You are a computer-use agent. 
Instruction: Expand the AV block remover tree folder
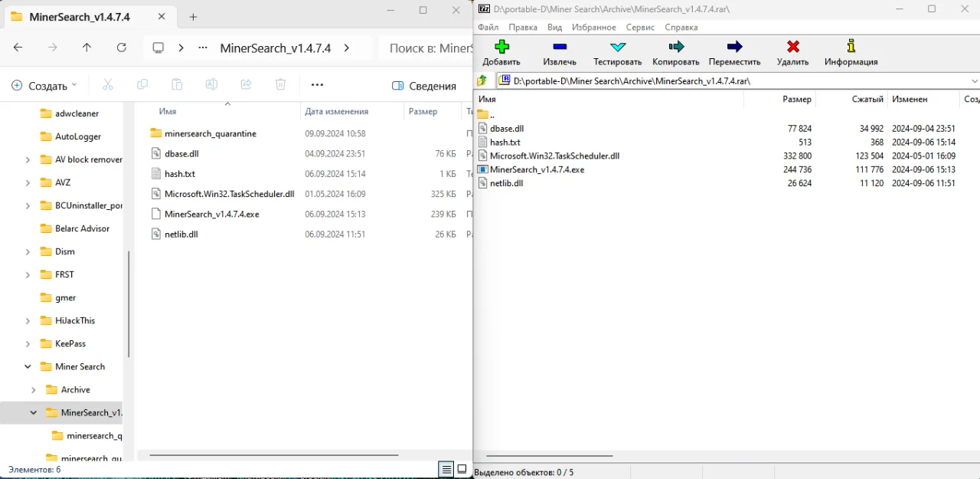[x=28, y=159]
